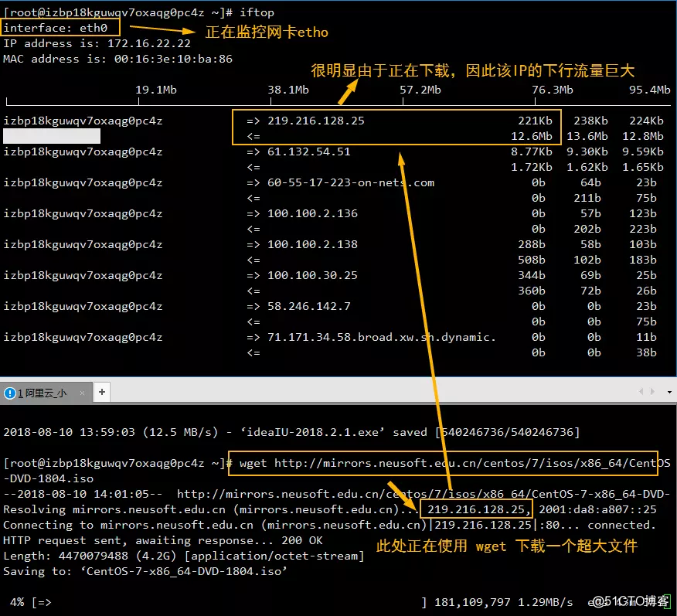Click the Length: 4470079488 (4.2G) line
Image resolution: width=677 pixels, height=616 pixels.
[183, 556]
